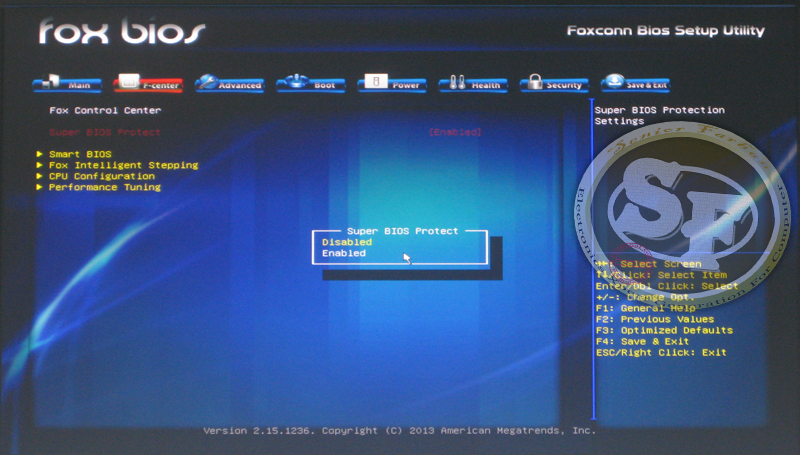The height and width of the screenshot is (455, 800).
Task: Click the F3: Optimized Defaults hint
Action: (664, 331)
